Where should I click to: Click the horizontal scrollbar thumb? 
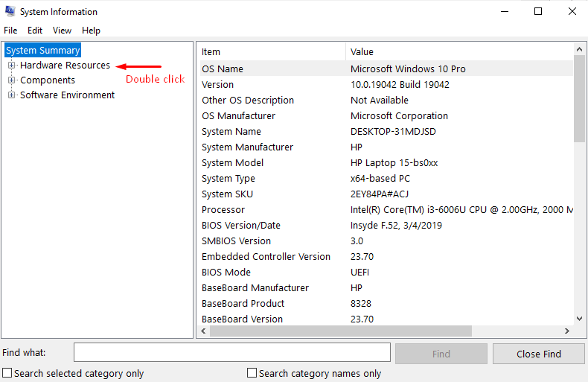[x=340, y=331]
